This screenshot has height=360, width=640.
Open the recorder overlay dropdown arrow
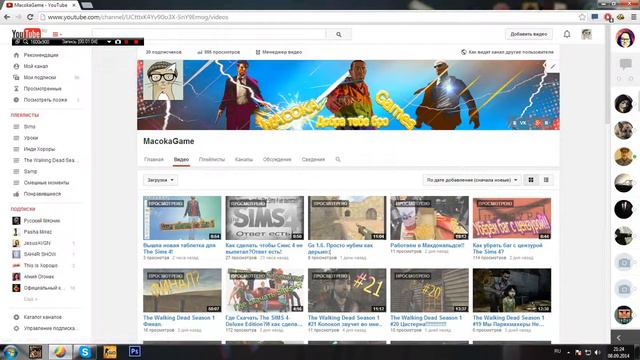tap(109, 42)
